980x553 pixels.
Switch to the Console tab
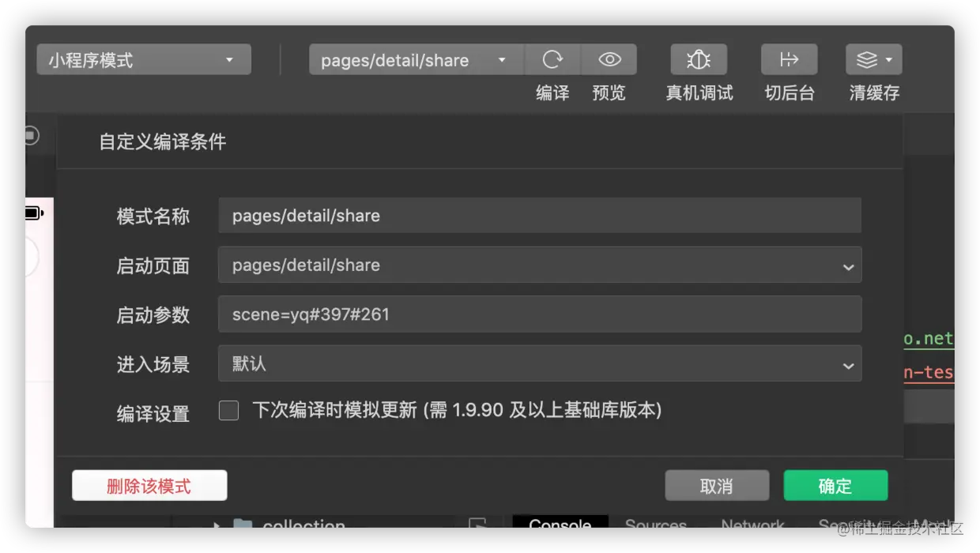[x=560, y=523]
